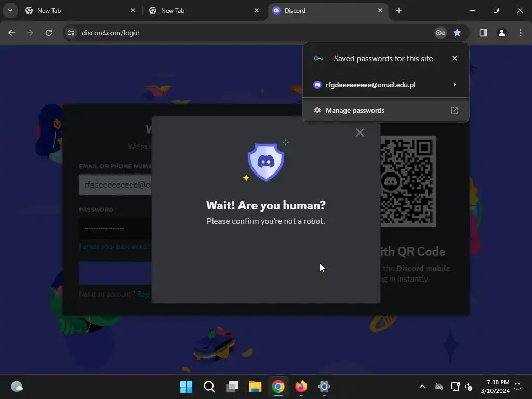Click the password key icon in address bar
Image resolution: width=532 pixels, height=399 pixels.
441,33
